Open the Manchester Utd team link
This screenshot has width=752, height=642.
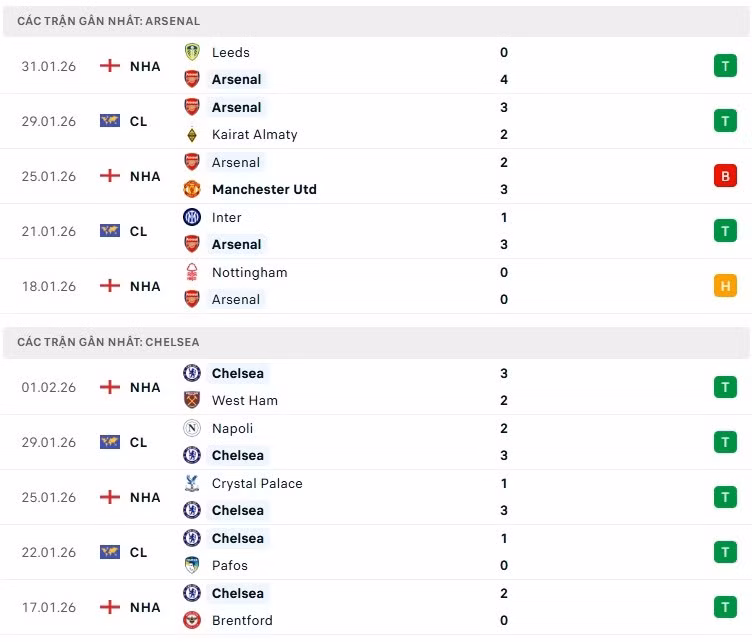[x=264, y=189]
